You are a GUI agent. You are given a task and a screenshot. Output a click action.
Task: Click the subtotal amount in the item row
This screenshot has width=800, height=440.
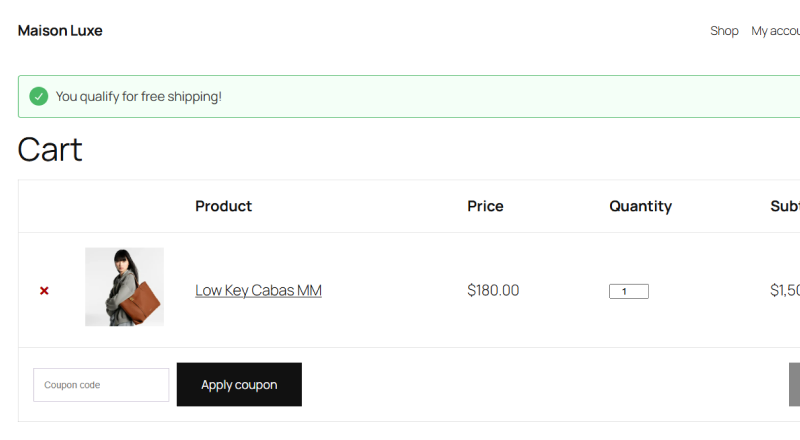click(x=785, y=291)
